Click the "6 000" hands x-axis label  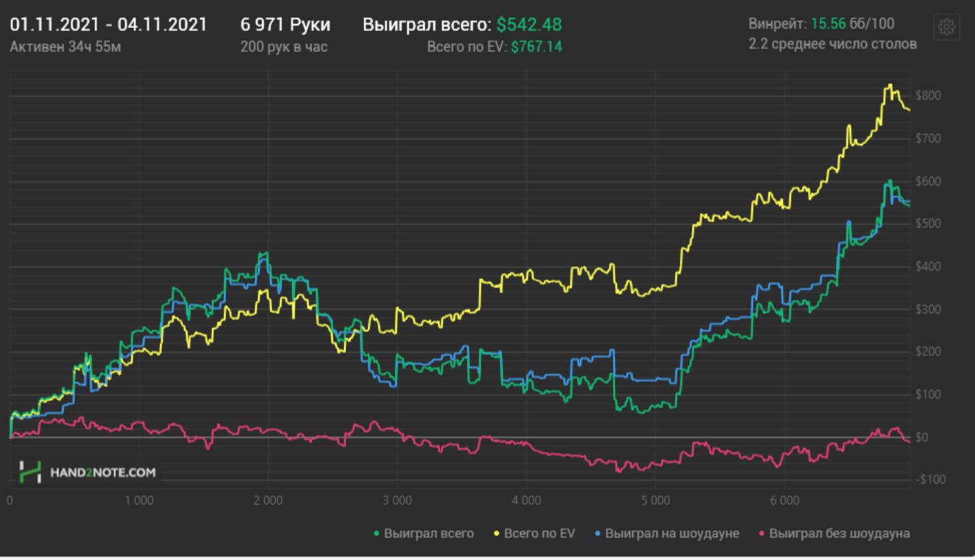tap(784, 501)
